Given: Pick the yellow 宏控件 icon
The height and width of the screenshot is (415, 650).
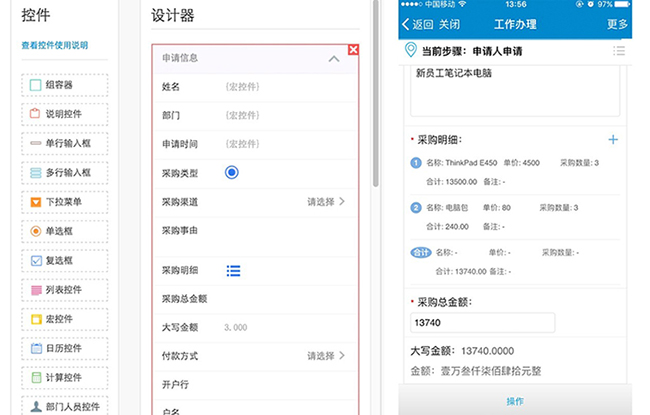Looking at the screenshot, I should click(36, 319).
